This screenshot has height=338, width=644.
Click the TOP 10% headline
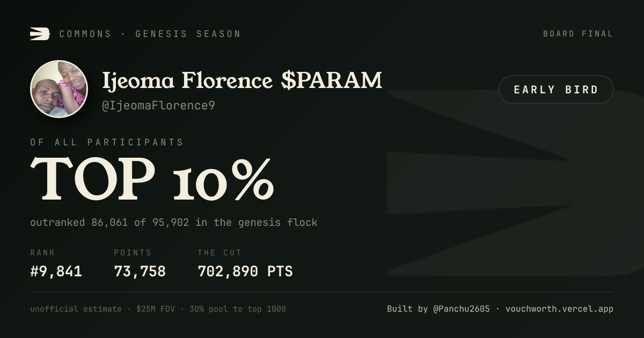(152, 179)
